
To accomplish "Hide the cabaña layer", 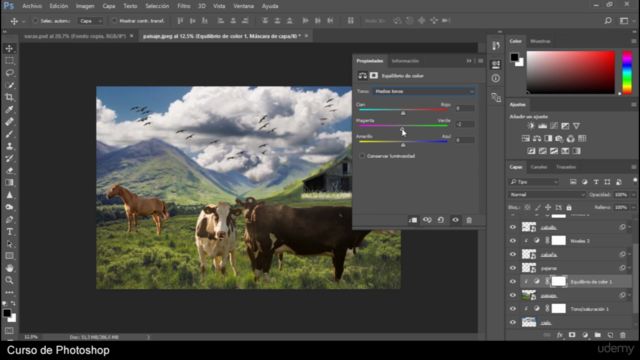I will (513, 254).
